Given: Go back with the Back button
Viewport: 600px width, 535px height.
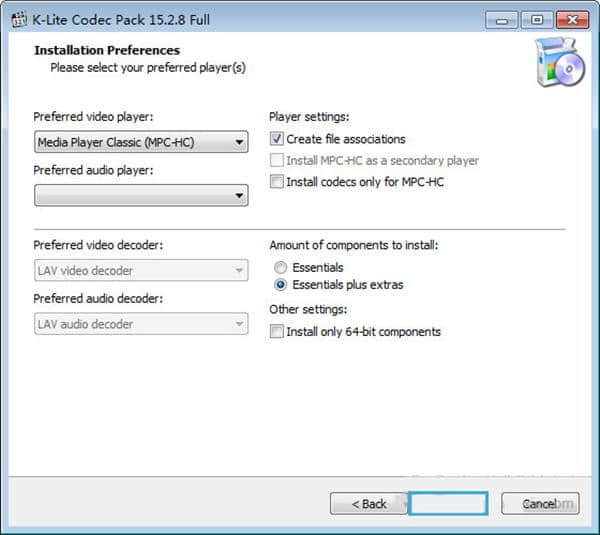Looking at the screenshot, I should (x=367, y=503).
